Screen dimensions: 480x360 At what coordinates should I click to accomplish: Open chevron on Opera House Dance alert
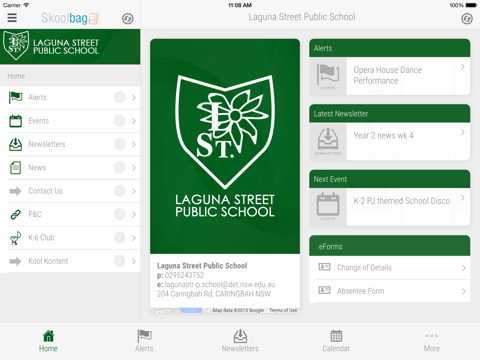pyautogui.click(x=463, y=67)
